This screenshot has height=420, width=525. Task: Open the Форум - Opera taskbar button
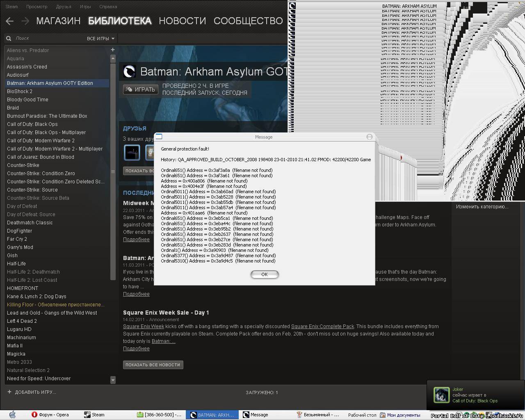click(50, 415)
